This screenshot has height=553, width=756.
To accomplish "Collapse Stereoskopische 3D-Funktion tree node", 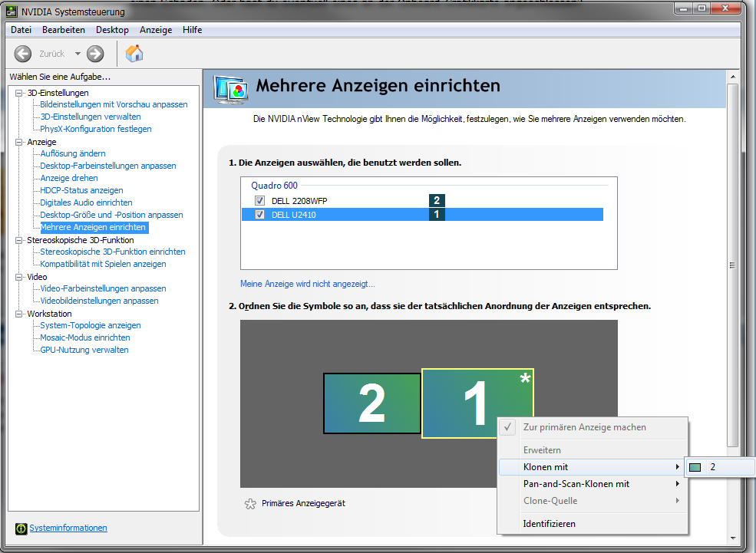I will [18, 240].
